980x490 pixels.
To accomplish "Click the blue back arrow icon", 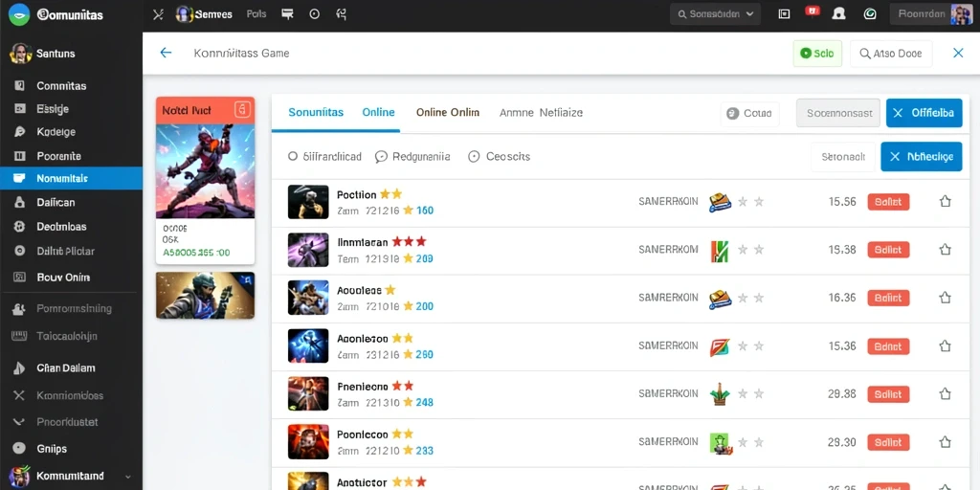I will pos(166,54).
